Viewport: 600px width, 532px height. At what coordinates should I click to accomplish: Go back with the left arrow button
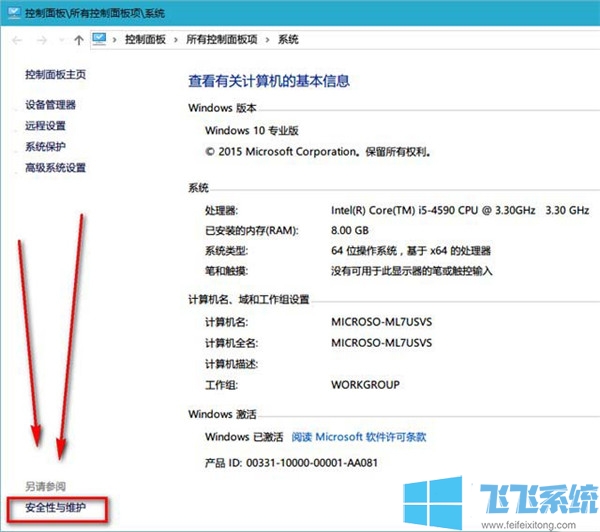17,40
